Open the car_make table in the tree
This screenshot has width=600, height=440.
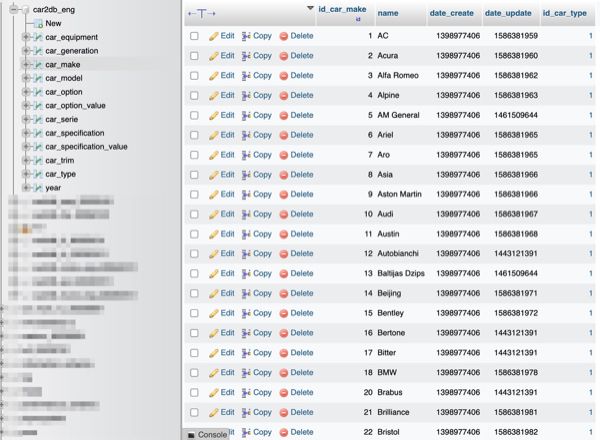click(x=63, y=65)
